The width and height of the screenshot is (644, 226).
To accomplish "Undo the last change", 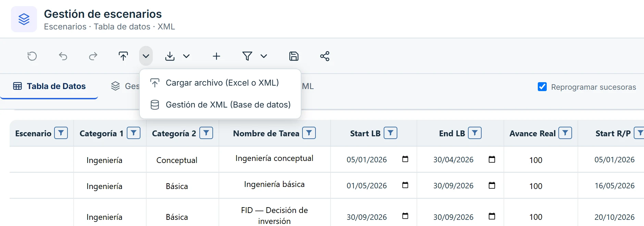I will click(x=63, y=56).
